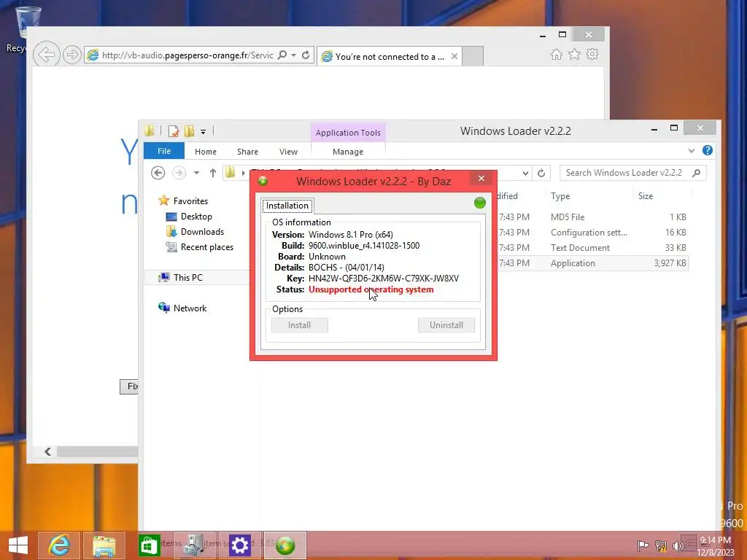Click the New folder quick access icon

pyautogui.click(x=189, y=131)
